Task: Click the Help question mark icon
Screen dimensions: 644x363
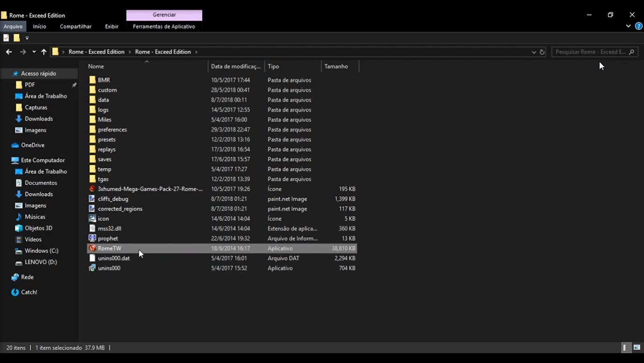Action: click(638, 26)
